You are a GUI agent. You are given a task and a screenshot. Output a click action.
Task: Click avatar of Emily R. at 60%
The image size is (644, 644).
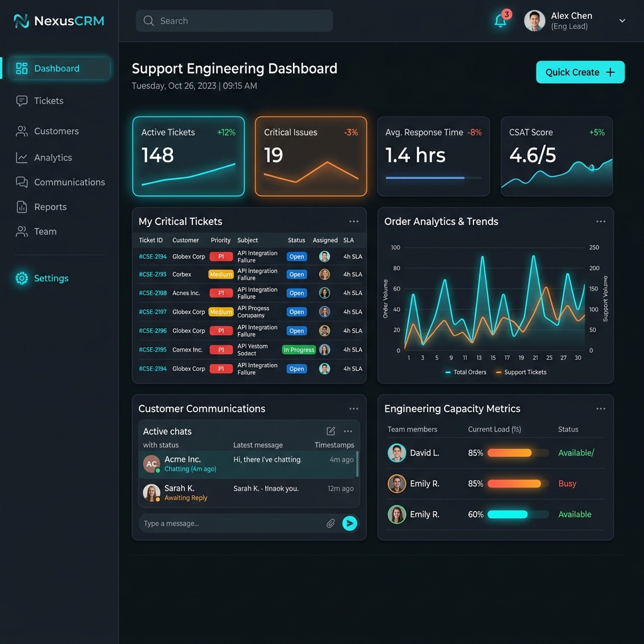pyautogui.click(x=397, y=514)
